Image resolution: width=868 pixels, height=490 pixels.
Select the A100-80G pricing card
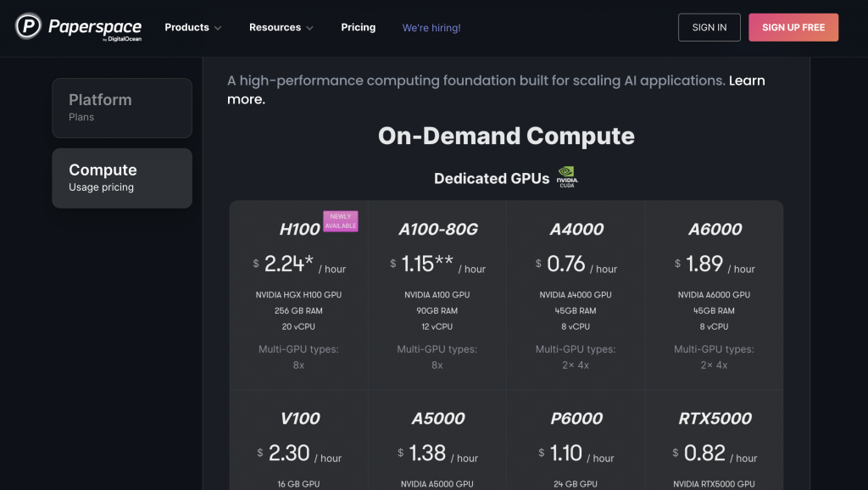coord(437,295)
